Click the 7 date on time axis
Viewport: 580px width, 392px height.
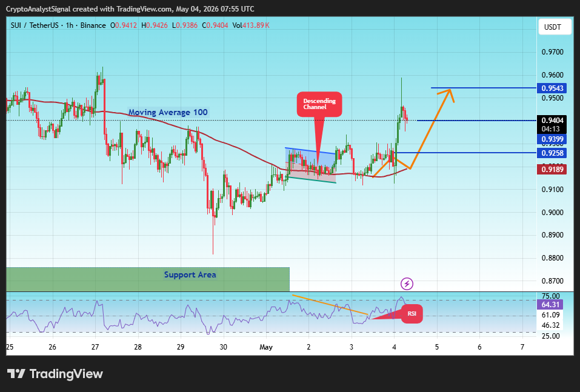click(x=522, y=347)
